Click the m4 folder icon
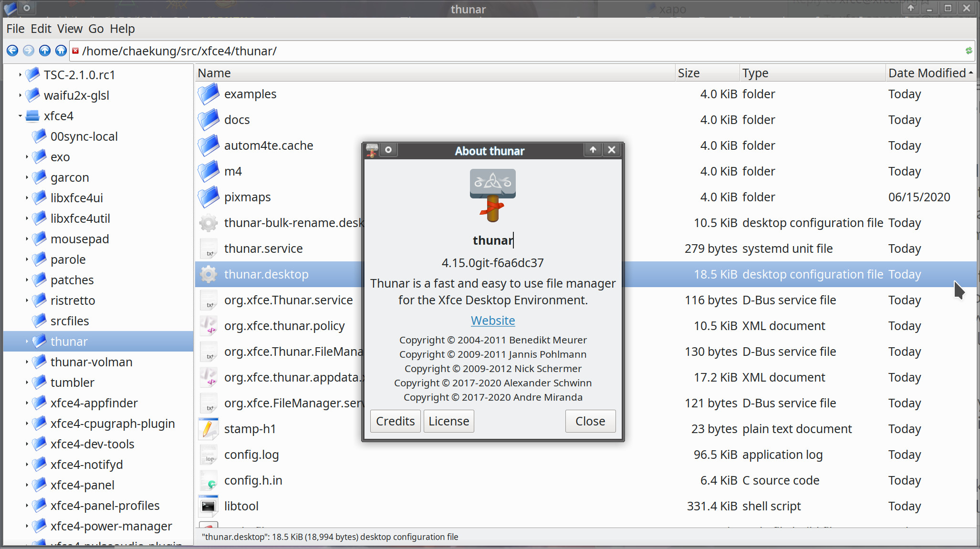The height and width of the screenshot is (549, 980). tap(209, 171)
